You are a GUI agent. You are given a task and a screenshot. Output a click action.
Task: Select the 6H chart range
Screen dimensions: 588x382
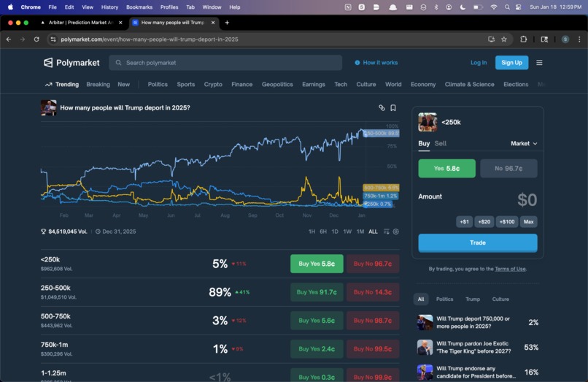click(x=323, y=232)
